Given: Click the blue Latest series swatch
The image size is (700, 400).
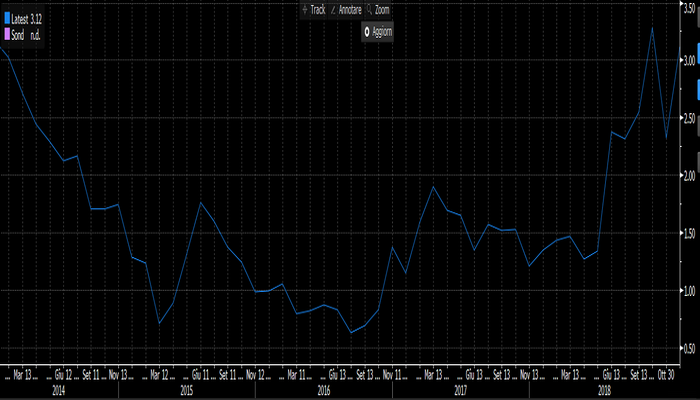Looking at the screenshot, I should click(x=7, y=19).
